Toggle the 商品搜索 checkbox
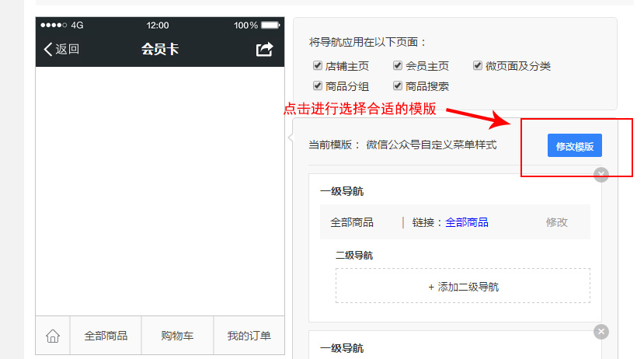Screen dimensions: 644x359 398,86
